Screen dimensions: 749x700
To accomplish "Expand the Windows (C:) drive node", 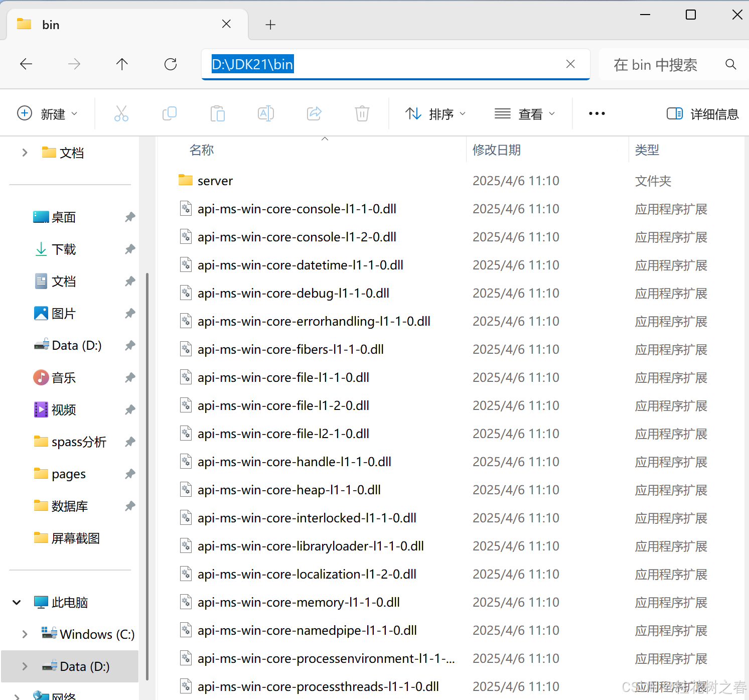I will [x=25, y=634].
